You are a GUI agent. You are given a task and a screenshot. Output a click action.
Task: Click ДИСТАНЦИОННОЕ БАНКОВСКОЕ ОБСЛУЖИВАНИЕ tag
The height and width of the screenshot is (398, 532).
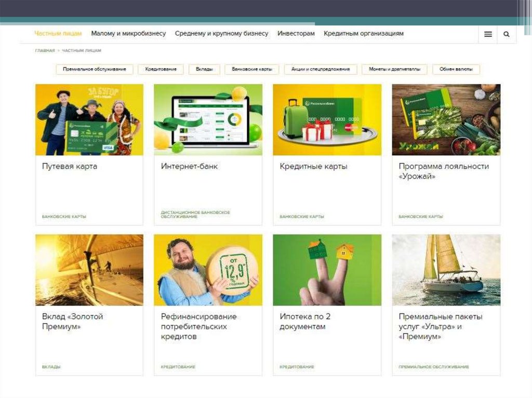[x=195, y=214]
